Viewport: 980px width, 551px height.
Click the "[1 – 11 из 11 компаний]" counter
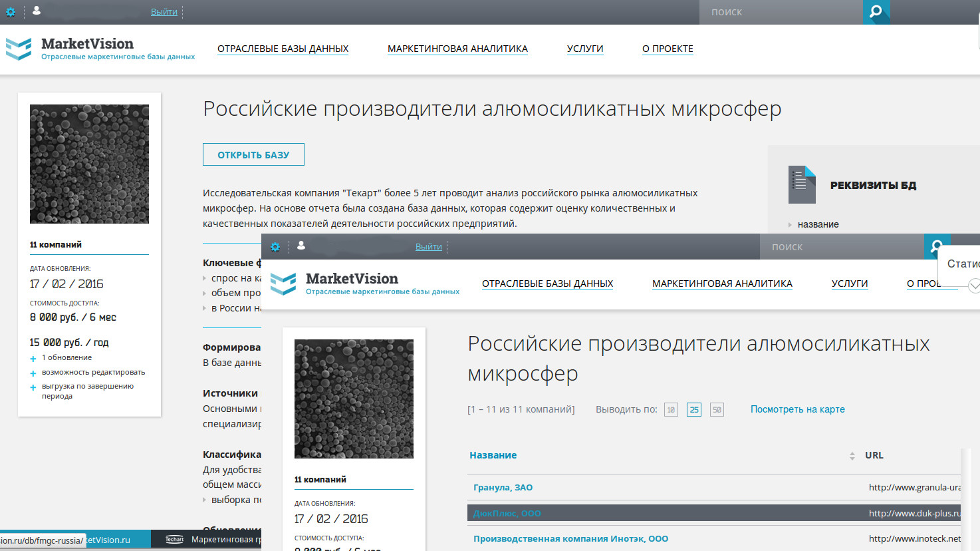coord(521,409)
